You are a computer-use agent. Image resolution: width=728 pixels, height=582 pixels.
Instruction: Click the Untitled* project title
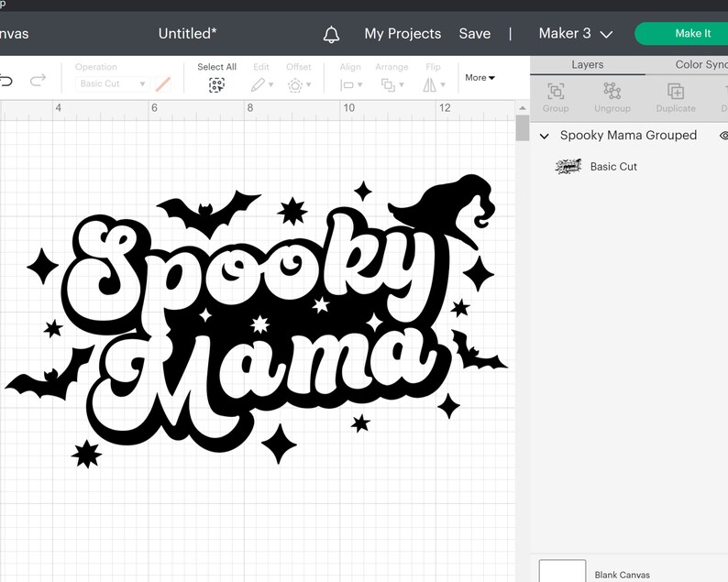tap(187, 33)
